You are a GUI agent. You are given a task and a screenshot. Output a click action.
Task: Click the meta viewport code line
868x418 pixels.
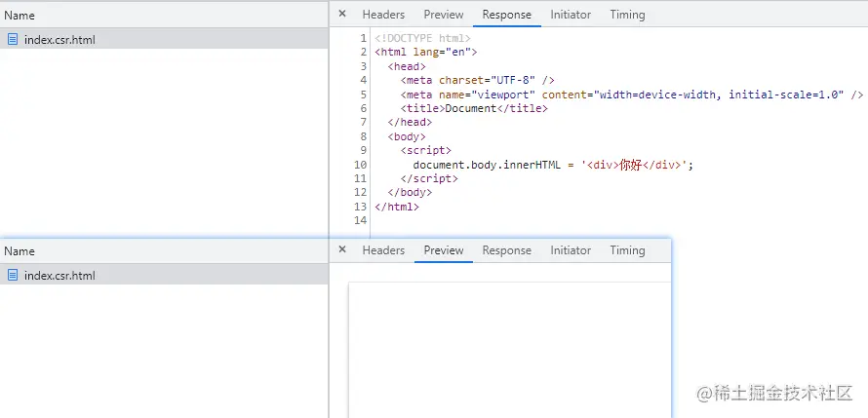pyautogui.click(x=632, y=95)
